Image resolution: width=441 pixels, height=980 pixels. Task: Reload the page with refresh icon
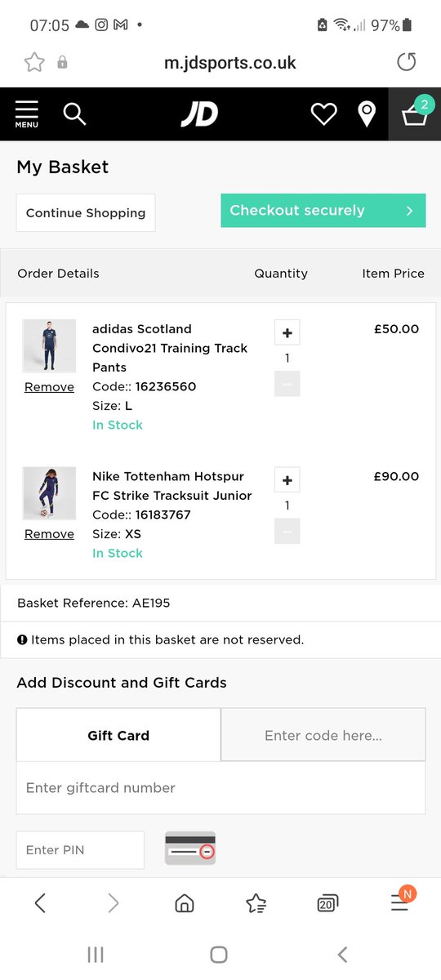pyautogui.click(x=406, y=62)
